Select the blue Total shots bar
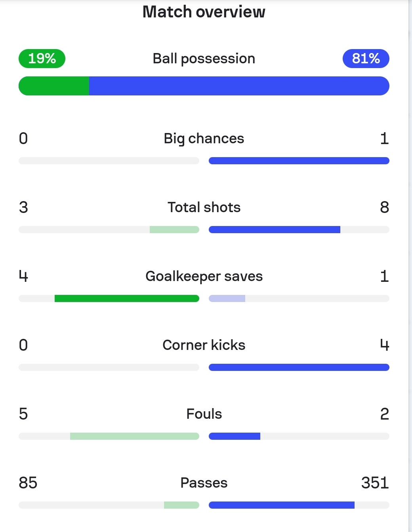Image resolution: width=412 pixels, height=532 pixels. point(275,230)
